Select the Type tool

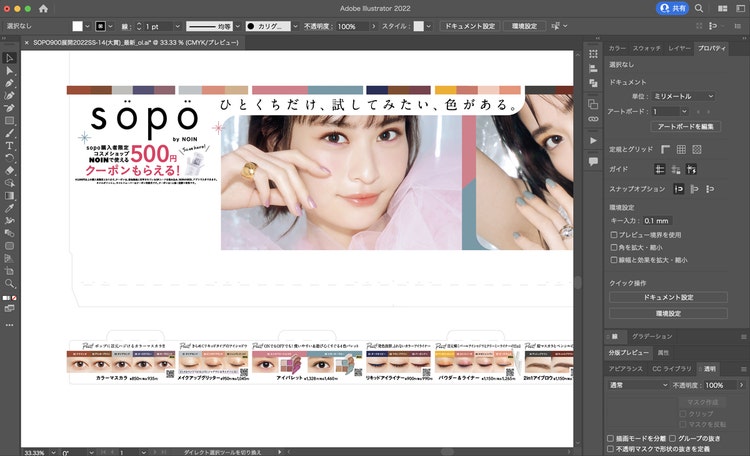coord(9,145)
